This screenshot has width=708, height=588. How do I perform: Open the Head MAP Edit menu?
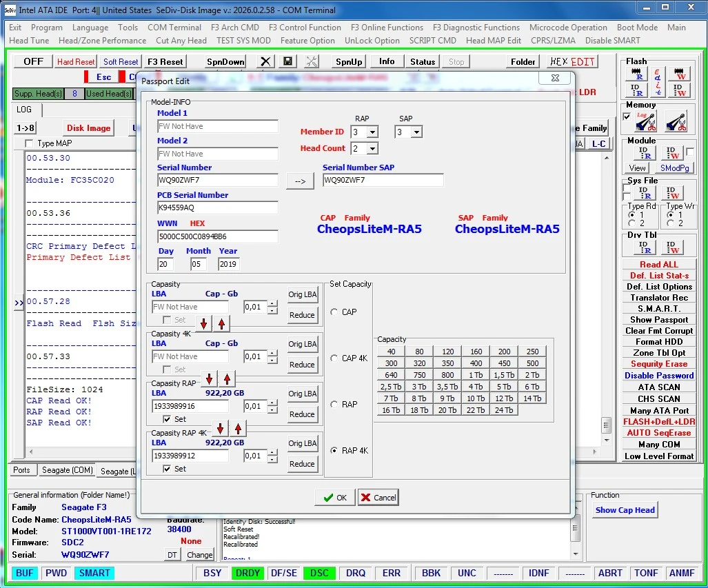[x=494, y=41]
